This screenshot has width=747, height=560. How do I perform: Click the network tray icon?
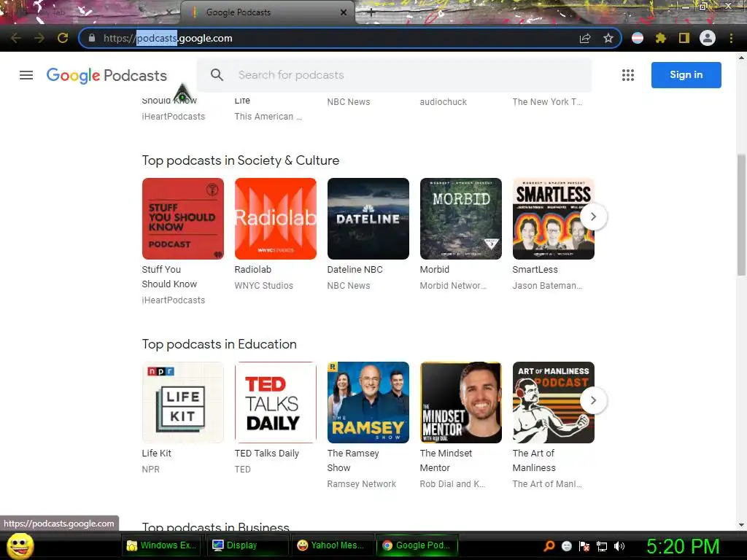[602, 546]
